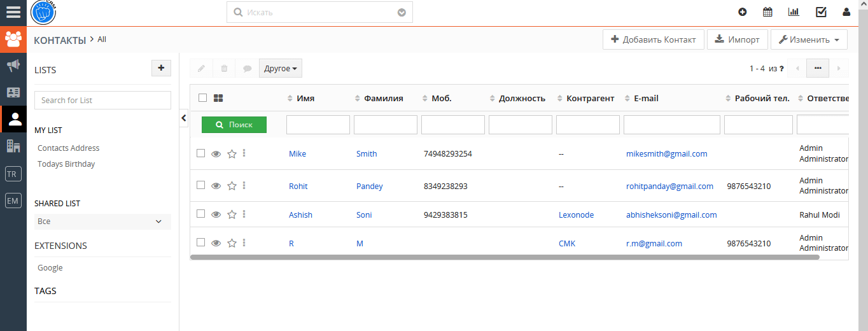Focus the Имя filter input field
This screenshot has height=331, width=868.
318,125
